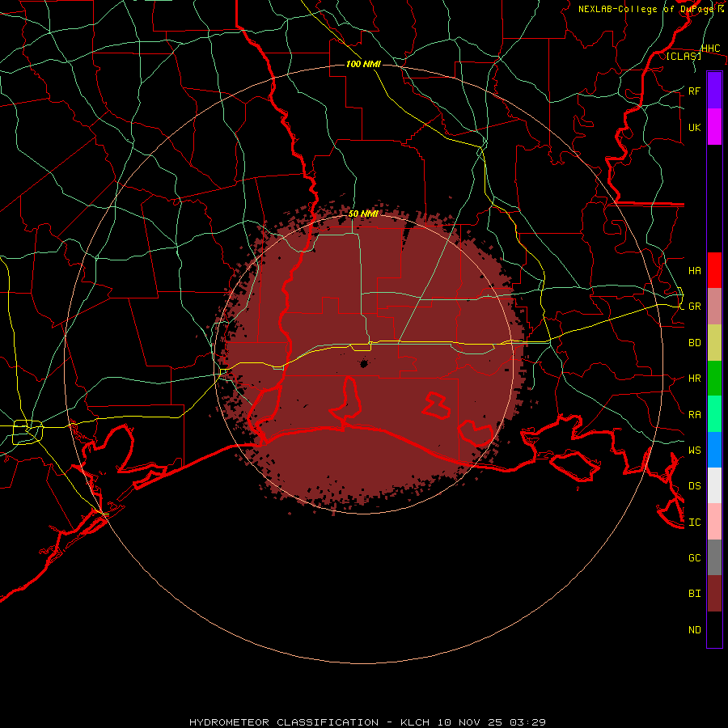Viewport: 728px width, 728px height.
Task: Click the IC legend label
Action: pos(694,523)
